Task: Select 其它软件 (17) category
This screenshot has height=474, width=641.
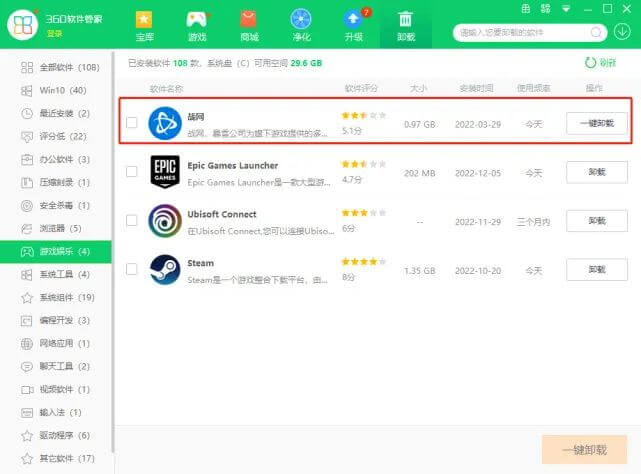Action: 56,458
